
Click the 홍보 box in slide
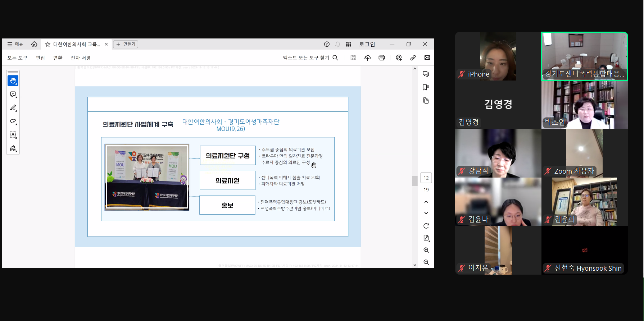pyautogui.click(x=227, y=205)
